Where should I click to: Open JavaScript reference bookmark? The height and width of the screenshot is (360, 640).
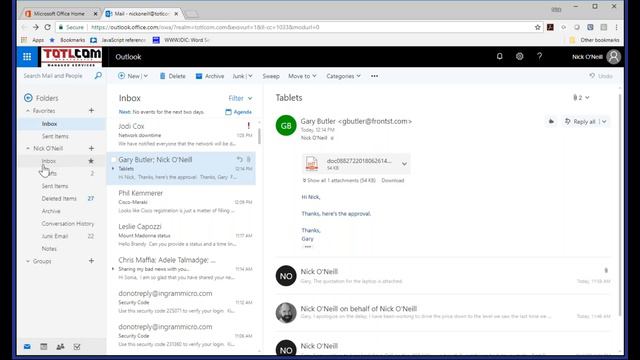pos(118,40)
